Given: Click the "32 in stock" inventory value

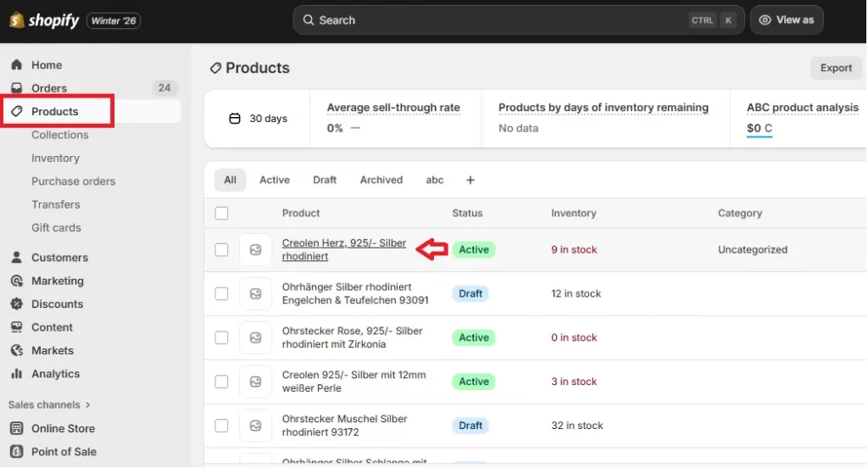Looking at the screenshot, I should point(576,426).
